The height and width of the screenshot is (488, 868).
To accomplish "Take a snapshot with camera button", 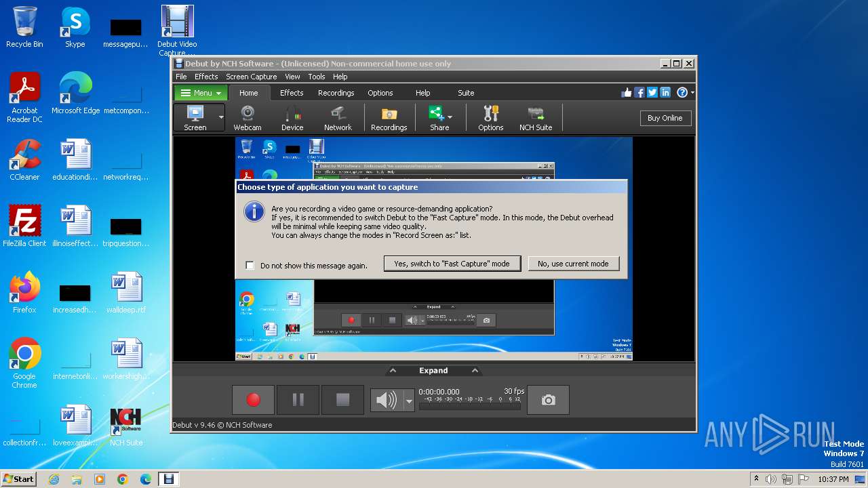I will point(548,400).
